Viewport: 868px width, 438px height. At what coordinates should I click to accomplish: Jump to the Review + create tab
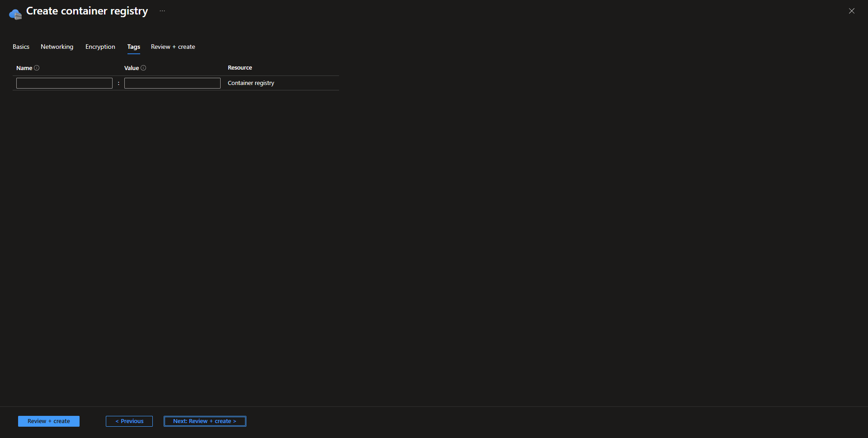173,47
